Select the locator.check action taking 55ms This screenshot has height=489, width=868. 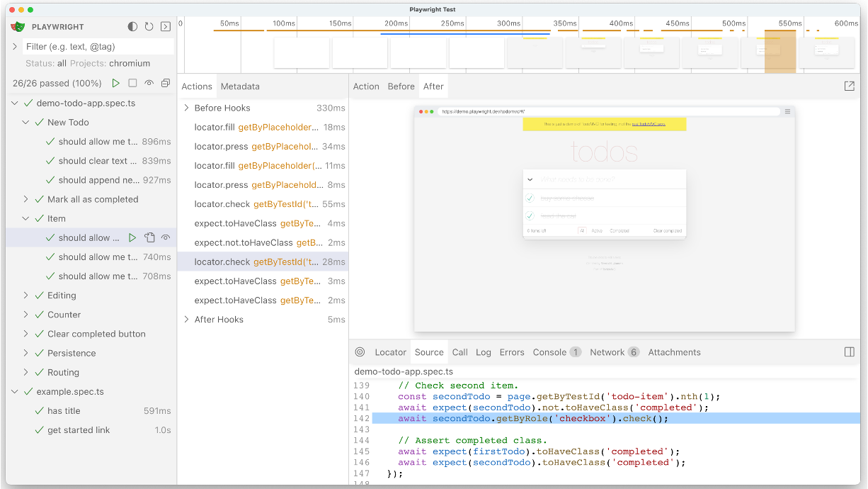263,204
